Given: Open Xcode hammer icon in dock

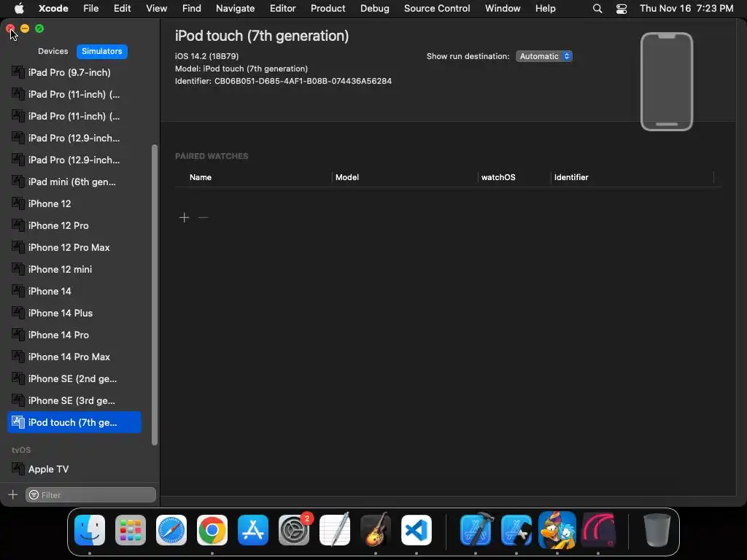Looking at the screenshot, I should tap(476, 530).
